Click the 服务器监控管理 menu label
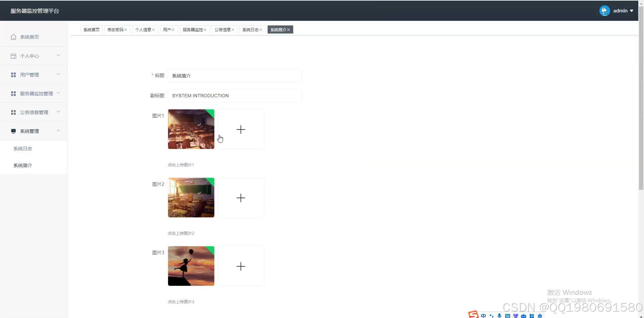 37,94
